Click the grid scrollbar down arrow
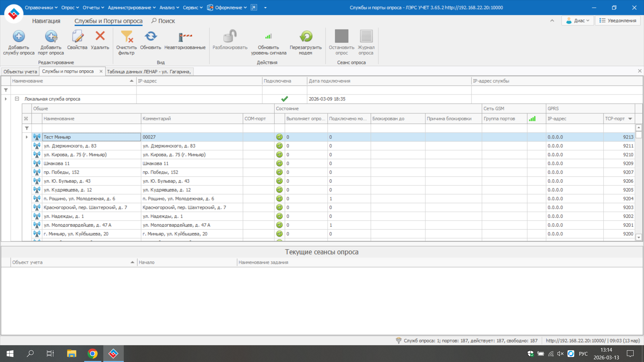Viewport: 644px width, 362px height. tap(639, 237)
